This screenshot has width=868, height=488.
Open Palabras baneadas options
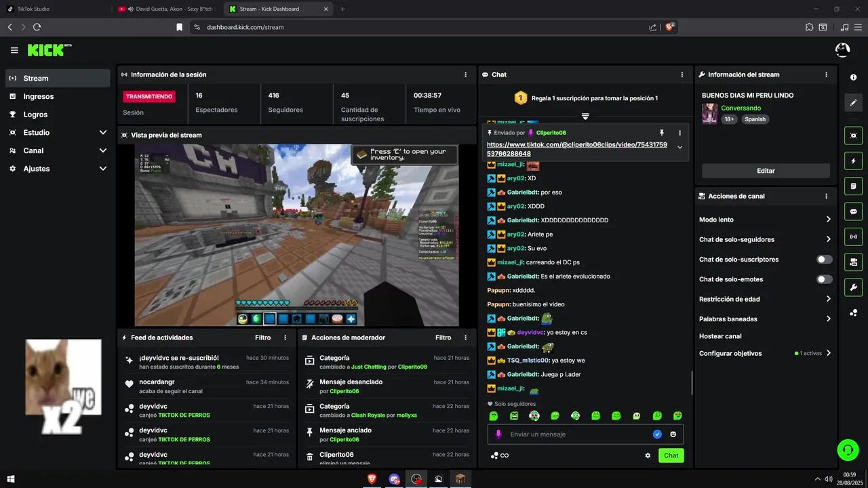(765, 319)
